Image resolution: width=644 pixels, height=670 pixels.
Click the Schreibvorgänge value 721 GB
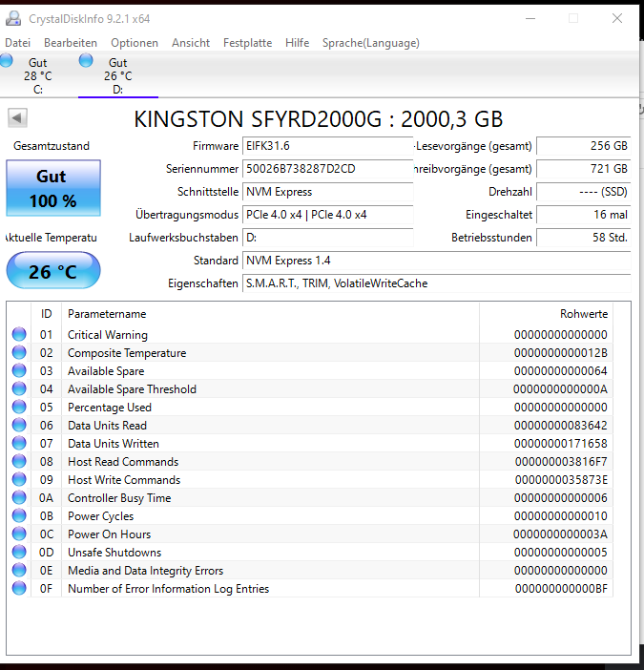(583, 169)
